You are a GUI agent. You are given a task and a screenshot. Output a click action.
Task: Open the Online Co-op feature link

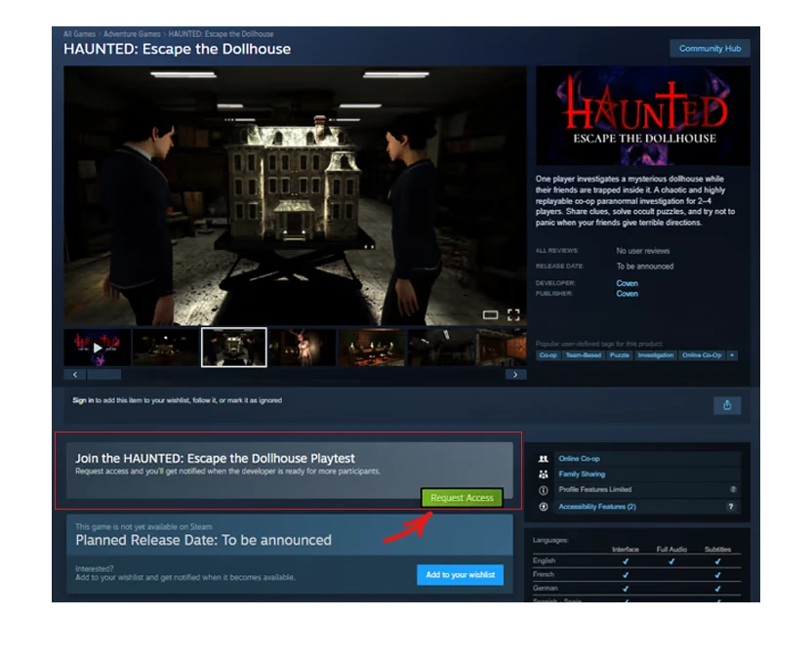coord(579,459)
